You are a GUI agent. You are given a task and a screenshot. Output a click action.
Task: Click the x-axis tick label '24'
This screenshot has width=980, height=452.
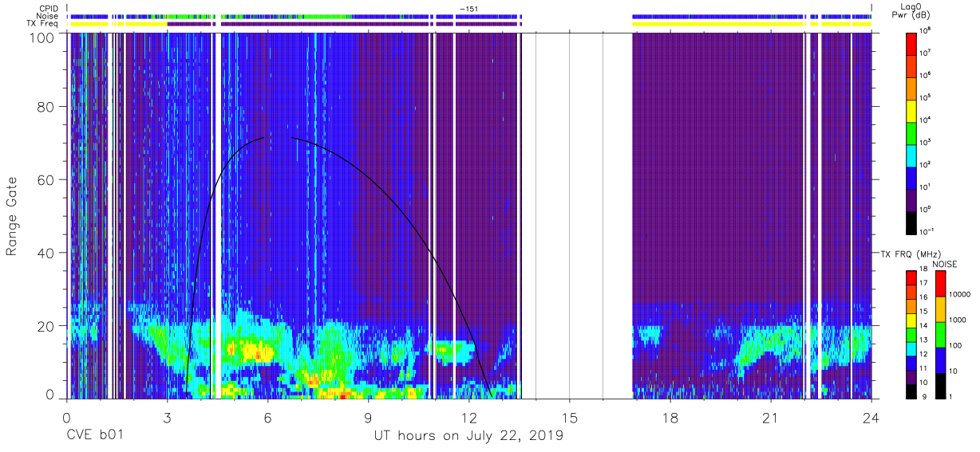coord(871,418)
